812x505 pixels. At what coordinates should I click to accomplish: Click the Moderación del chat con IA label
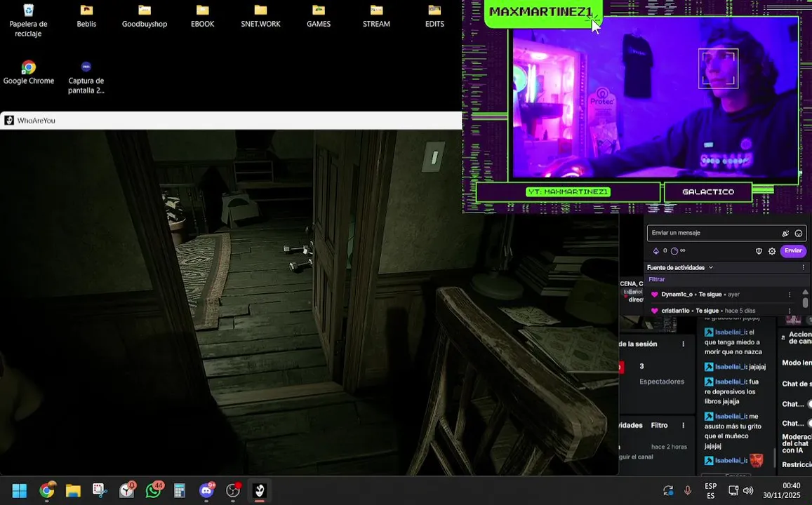point(797,443)
